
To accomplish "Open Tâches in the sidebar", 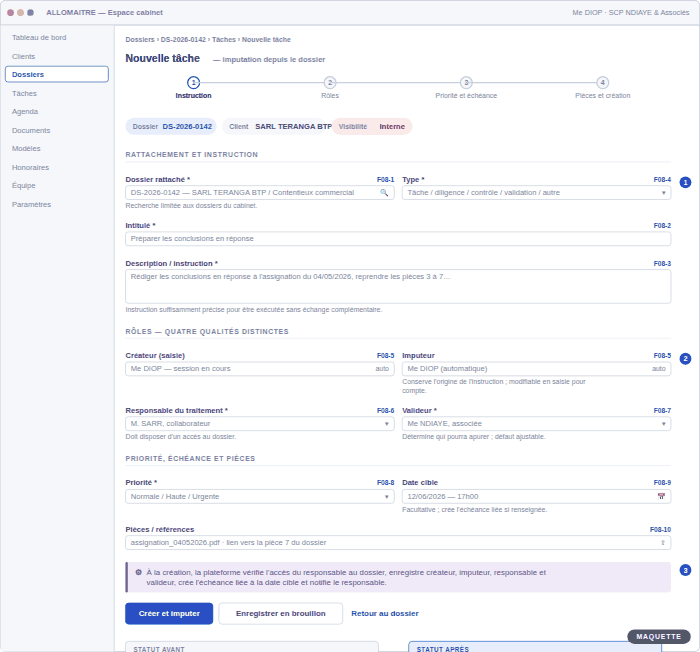I will pos(25,93).
